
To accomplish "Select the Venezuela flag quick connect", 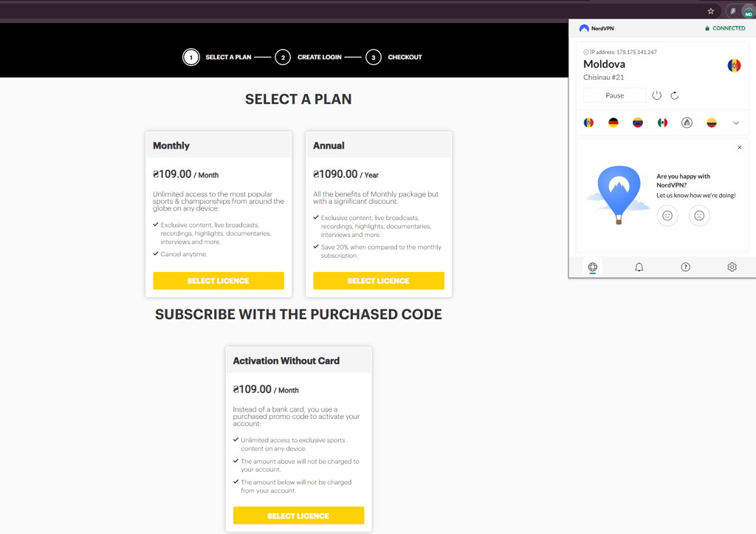I will point(638,123).
